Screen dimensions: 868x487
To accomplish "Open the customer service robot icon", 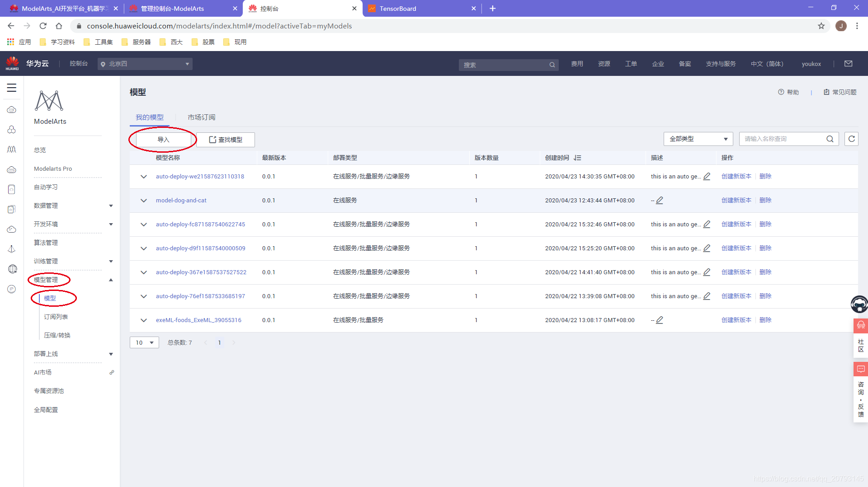I will tap(859, 304).
